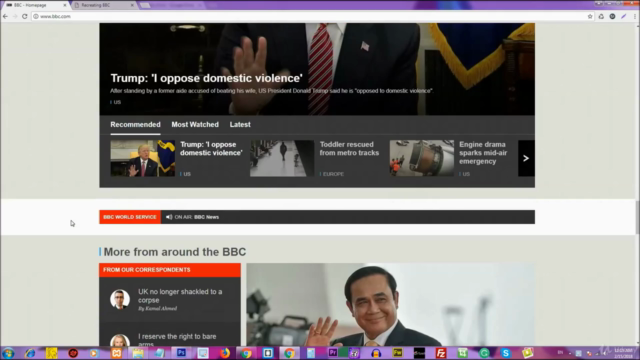The width and height of the screenshot is (640, 360).
Task: Reload the BBC page
Action: pos(24,16)
